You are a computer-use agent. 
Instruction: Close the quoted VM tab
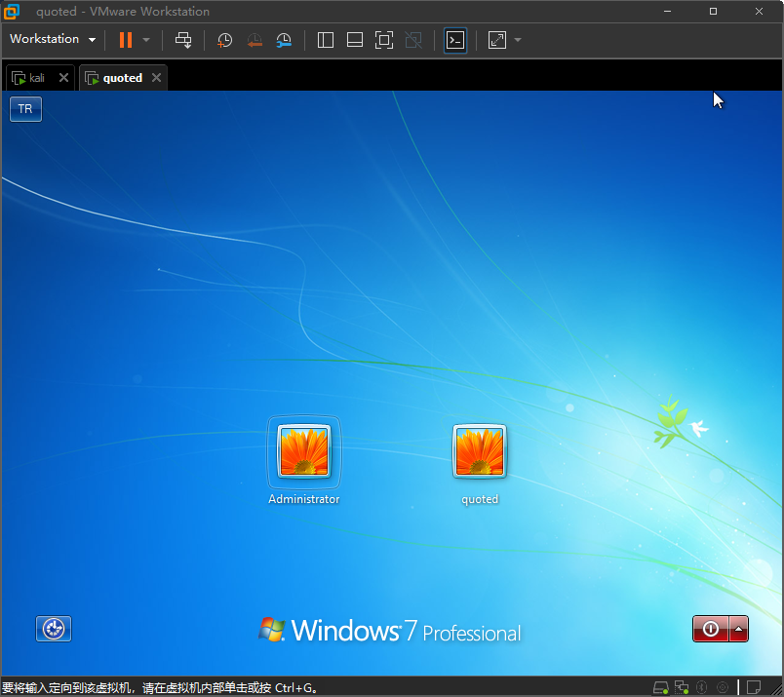[x=156, y=78]
